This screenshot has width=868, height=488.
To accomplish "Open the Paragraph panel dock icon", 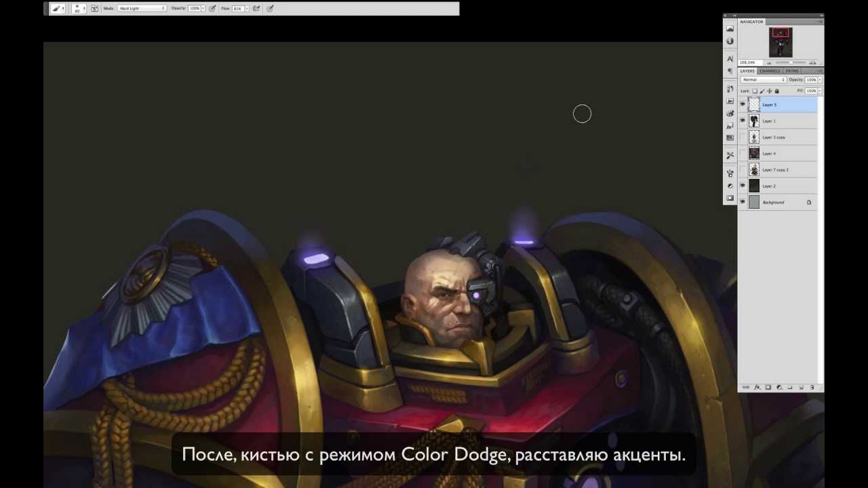I will 730,70.
